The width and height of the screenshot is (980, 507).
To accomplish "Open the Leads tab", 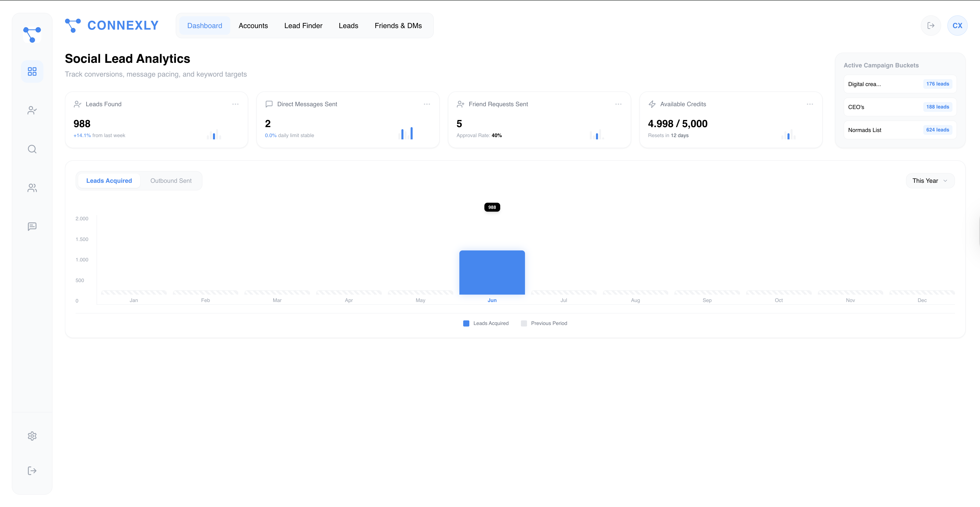I will (x=349, y=26).
